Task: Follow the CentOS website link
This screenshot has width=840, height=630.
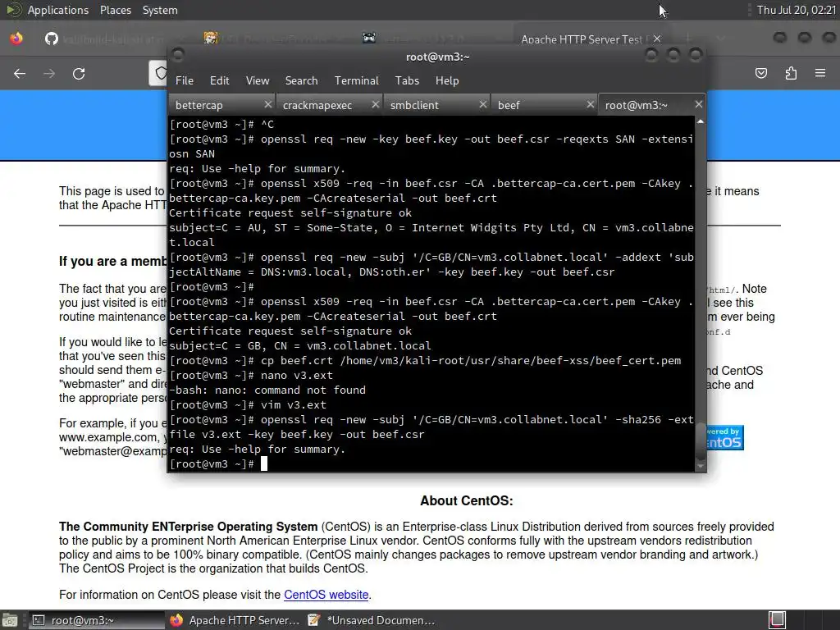Action: click(326, 595)
